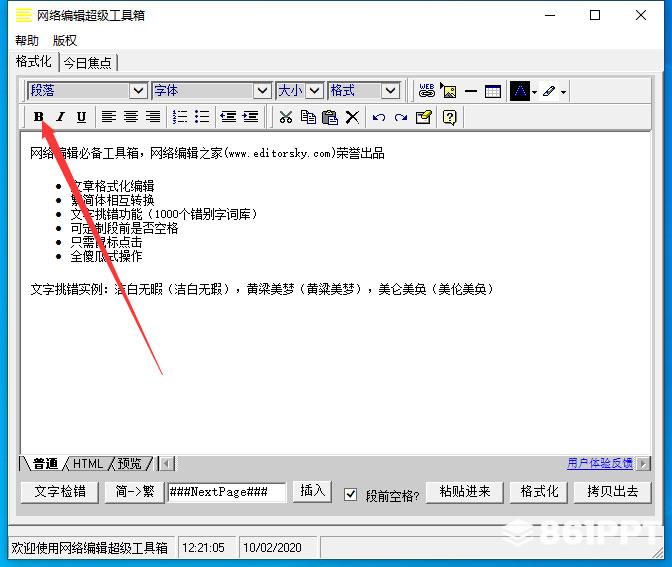The width and height of the screenshot is (672, 567).
Task: Open the help question mark icon
Action: [x=450, y=117]
